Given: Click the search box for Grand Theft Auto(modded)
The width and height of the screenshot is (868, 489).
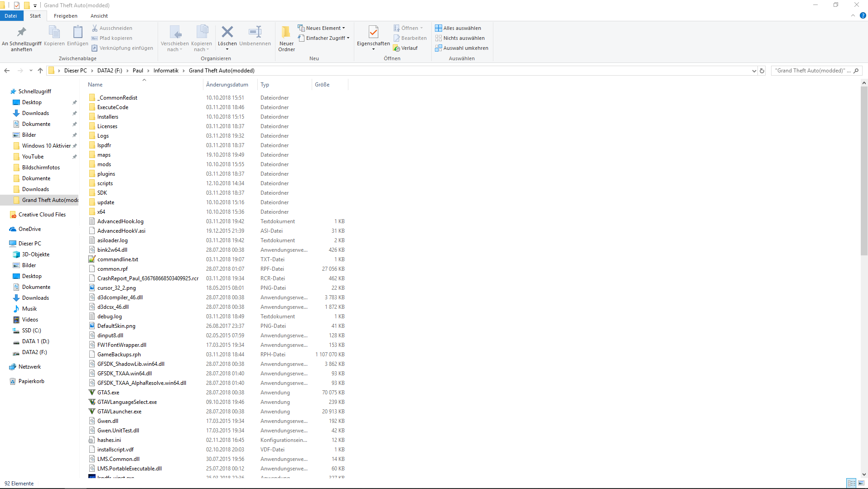Looking at the screenshot, I should point(816,71).
